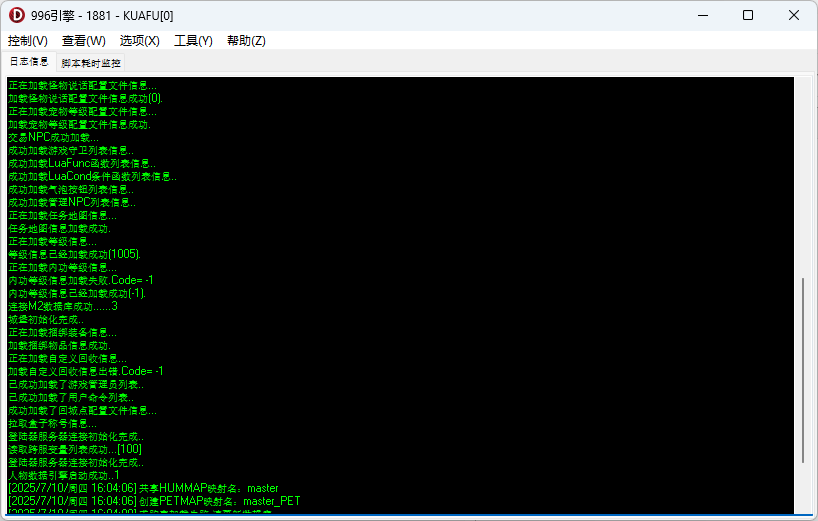
Task: Click log line 正在加载宠物等级配置文件信息...
Action: [82, 112]
